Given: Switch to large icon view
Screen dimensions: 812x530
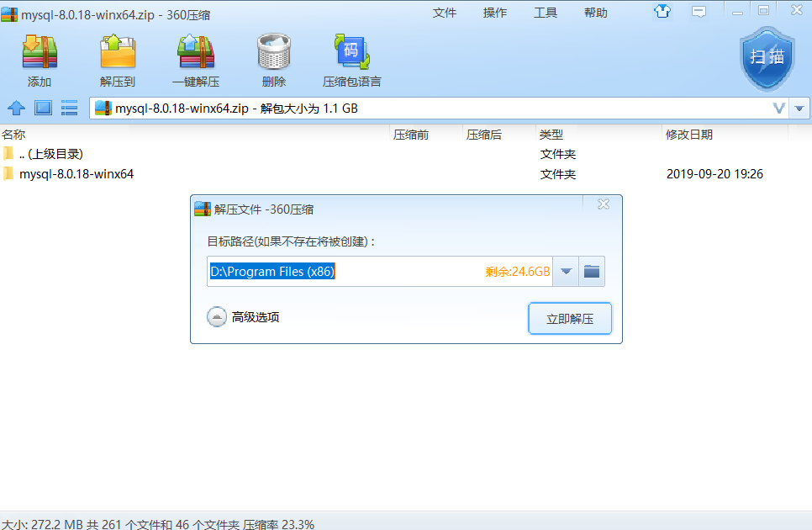Looking at the screenshot, I should pos(43,108).
